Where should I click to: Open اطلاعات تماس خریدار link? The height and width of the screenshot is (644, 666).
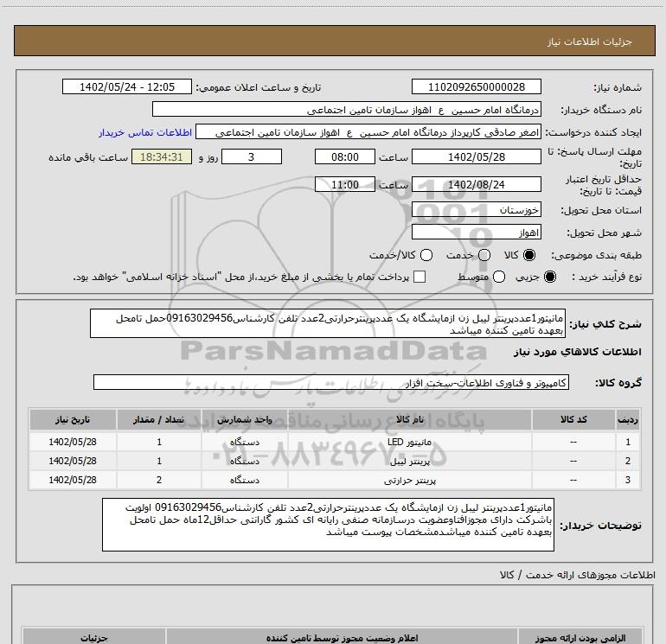[x=145, y=132]
